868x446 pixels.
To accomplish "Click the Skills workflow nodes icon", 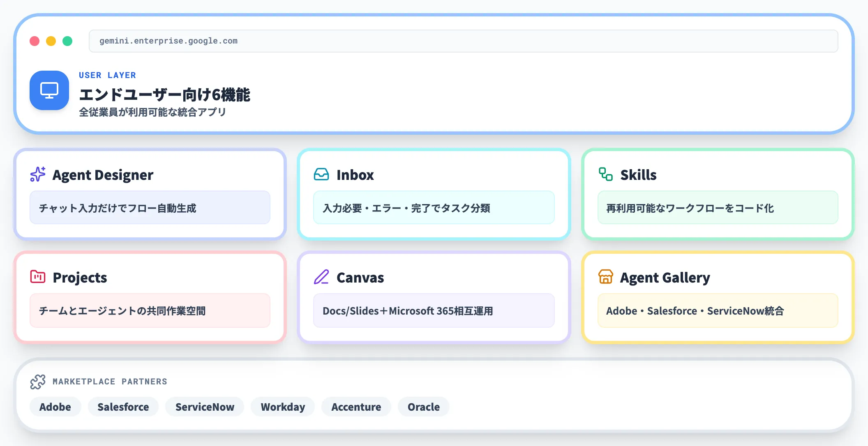I will pyautogui.click(x=605, y=175).
